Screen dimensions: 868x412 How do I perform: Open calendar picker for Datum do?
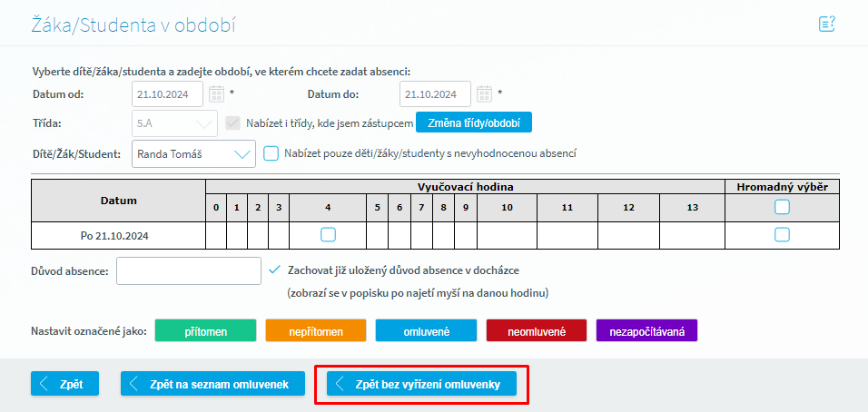pos(484,93)
